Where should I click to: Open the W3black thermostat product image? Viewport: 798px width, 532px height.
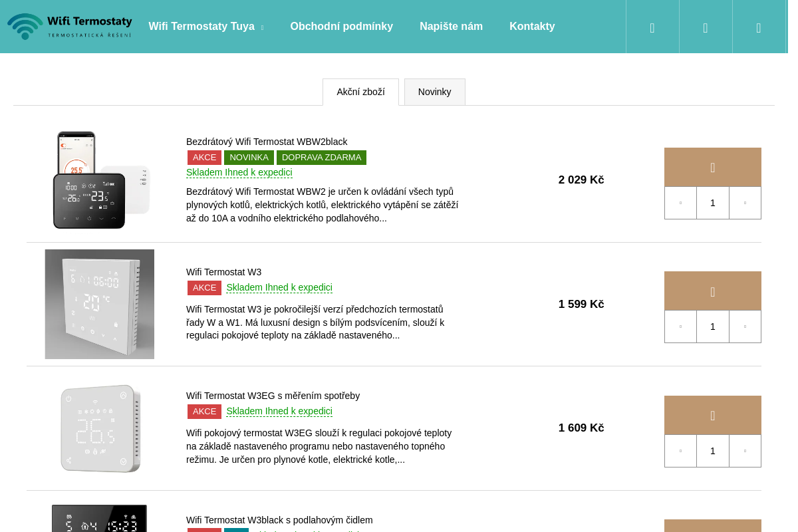[x=100, y=517]
